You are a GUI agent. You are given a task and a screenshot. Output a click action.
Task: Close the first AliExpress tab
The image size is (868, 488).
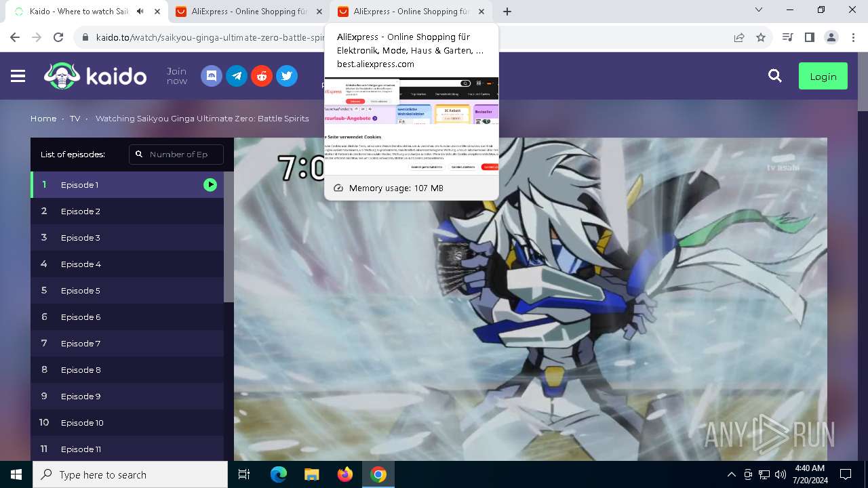click(x=319, y=12)
